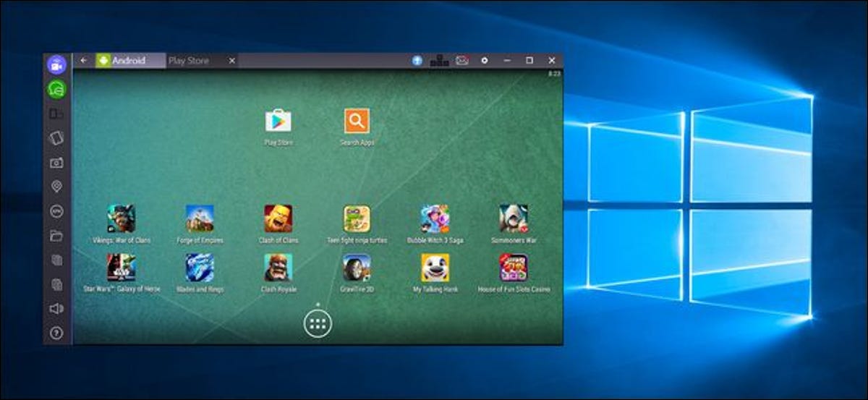
Task: Open the all apps drawer button
Action: (x=318, y=323)
